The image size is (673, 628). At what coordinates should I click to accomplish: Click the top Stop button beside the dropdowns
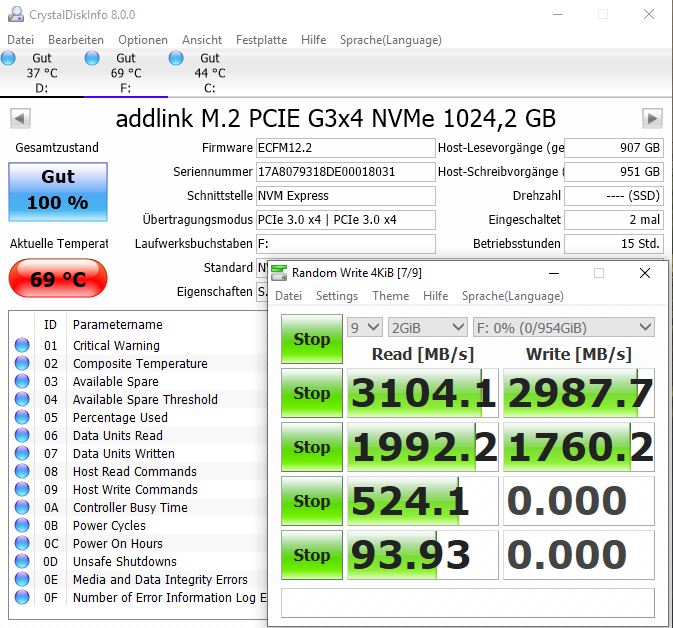[312, 339]
